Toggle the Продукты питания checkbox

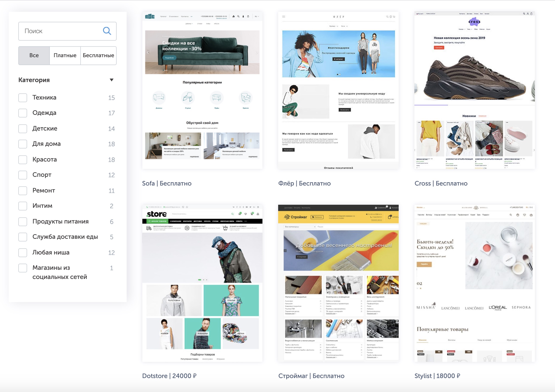click(23, 222)
